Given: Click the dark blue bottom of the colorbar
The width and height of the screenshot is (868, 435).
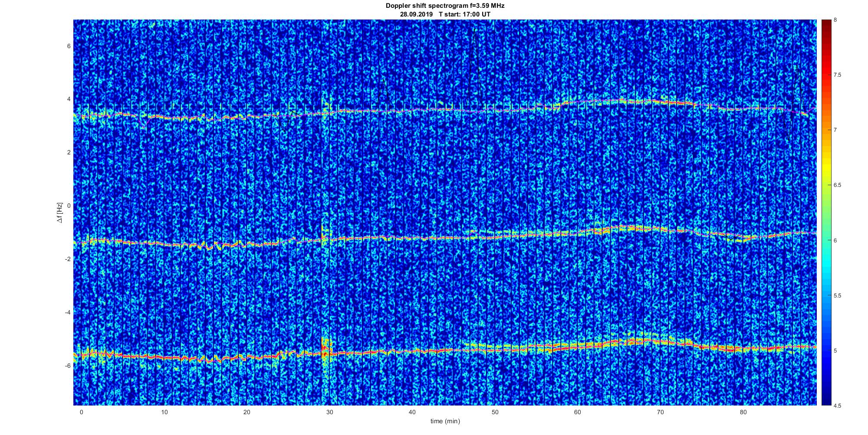Looking at the screenshot, I should point(826,397).
